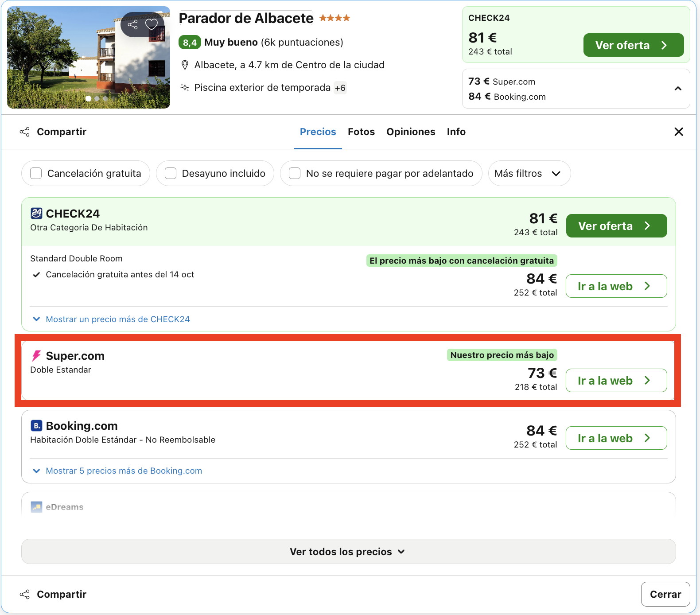Click the +6 amenities badge
The width and height of the screenshot is (700, 615).
click(x=340, y=88)
